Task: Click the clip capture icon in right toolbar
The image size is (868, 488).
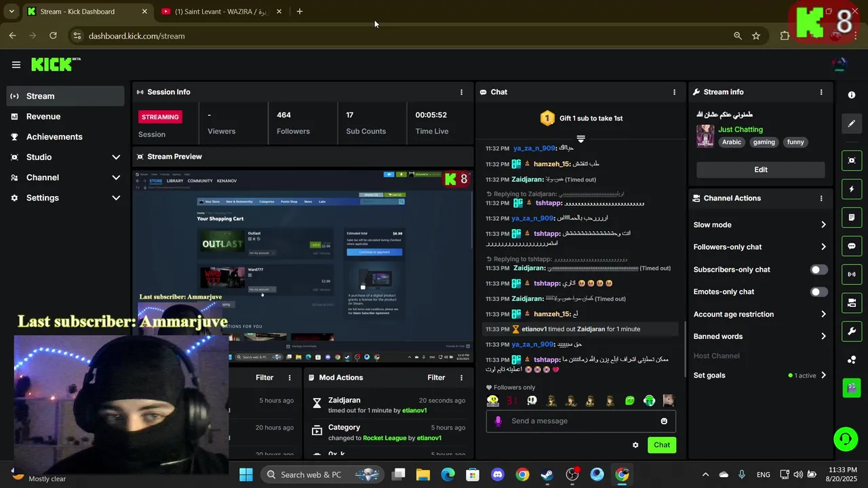Action: (x=852, y=161)
